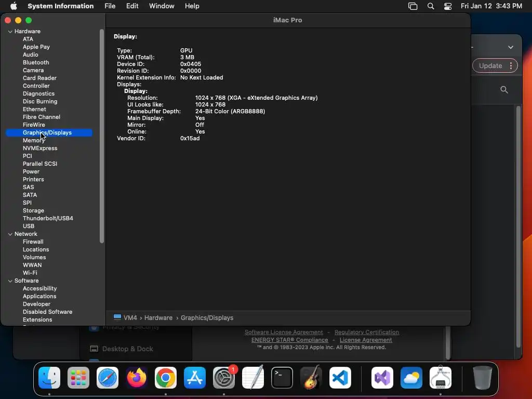Launch Safari from the dock
Viewport: 532px width, 399px height.
point(108,378)
